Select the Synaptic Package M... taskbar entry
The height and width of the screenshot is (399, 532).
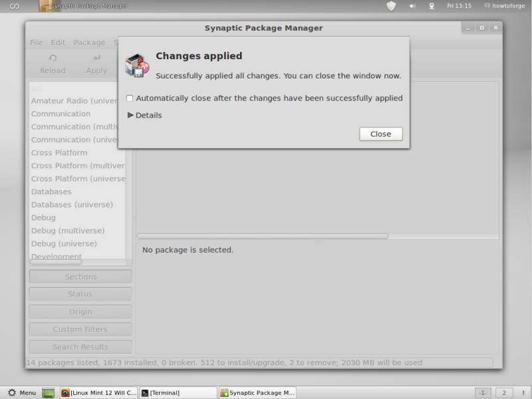pyautogui.click(x=257, y=393)
